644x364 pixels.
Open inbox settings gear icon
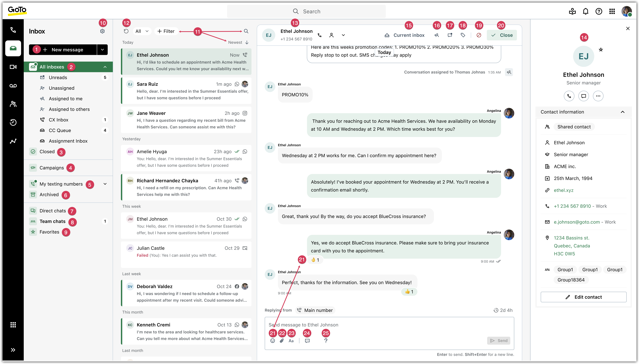[102, 31]
